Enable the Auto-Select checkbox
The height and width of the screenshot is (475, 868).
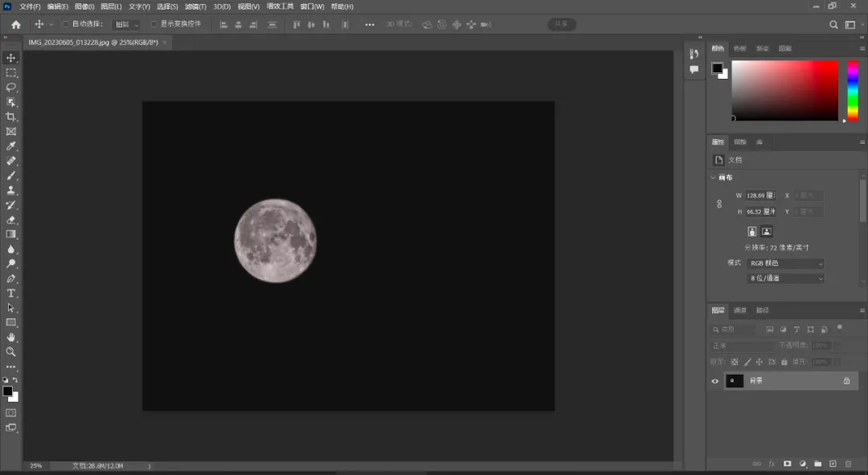[x=65, y=24]
